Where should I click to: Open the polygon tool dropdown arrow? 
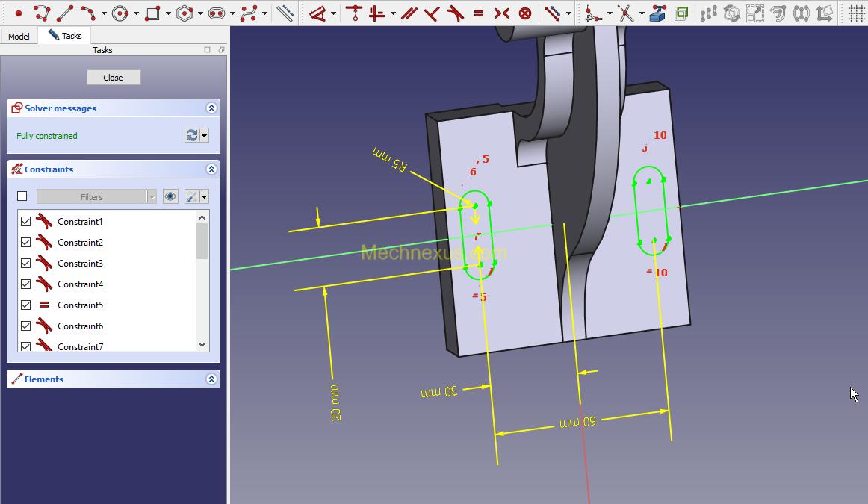click(200, 13)
